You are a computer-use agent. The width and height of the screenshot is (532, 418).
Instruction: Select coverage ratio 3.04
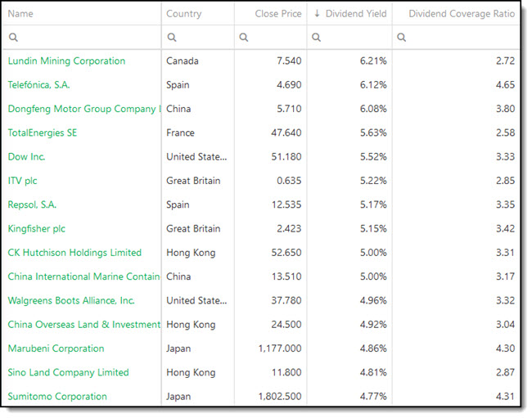tap(505, 325)
